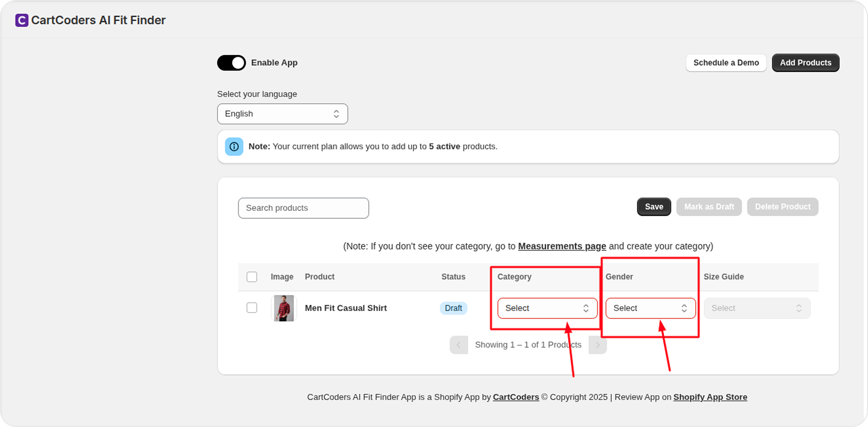Click the Schedule a Demo button
868x427 pixels.
(726, 63)
